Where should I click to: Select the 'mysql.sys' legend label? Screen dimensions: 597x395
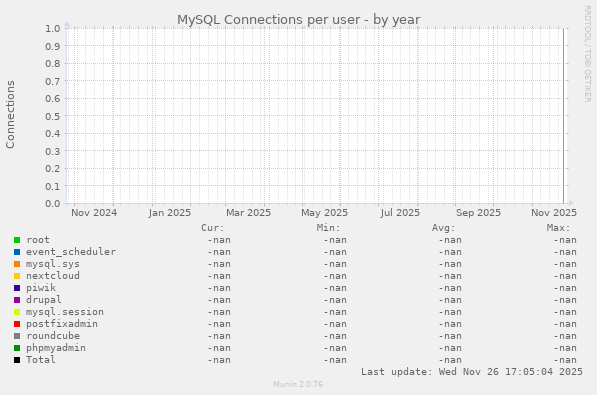point(53,264)
